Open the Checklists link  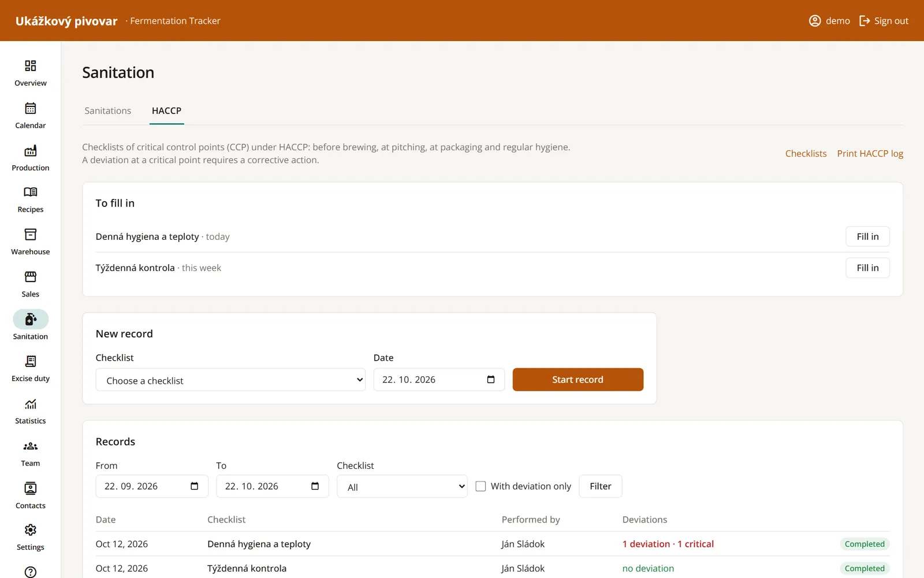(806, 154)
